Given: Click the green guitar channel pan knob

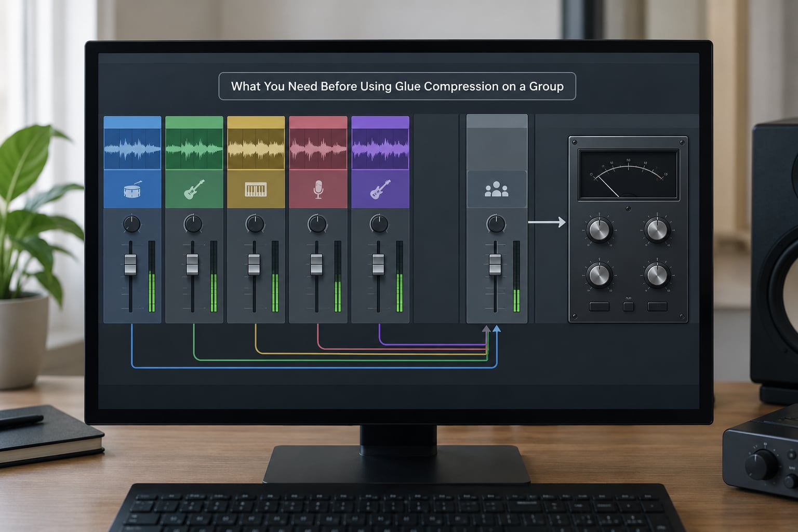Looking at the screenshot, I should coord(193,224).
